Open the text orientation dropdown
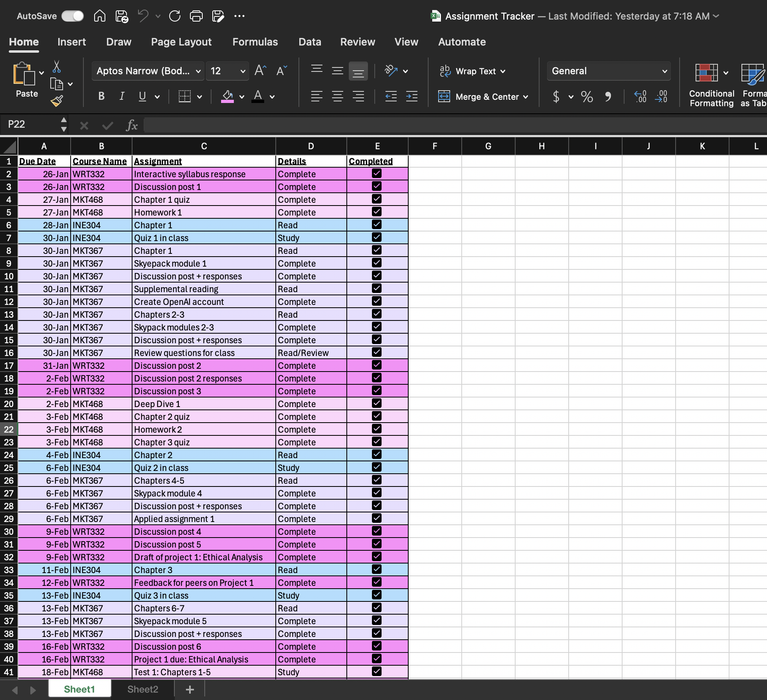The width and height of the screenshot is (767, 700). [406, 71]
